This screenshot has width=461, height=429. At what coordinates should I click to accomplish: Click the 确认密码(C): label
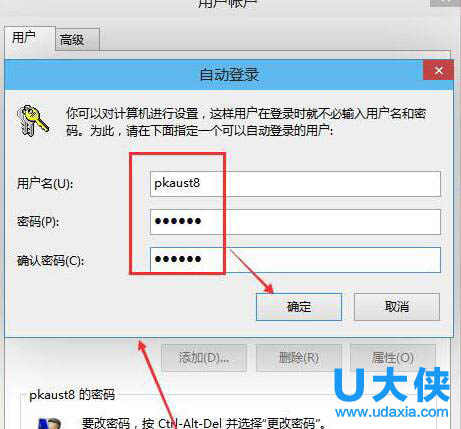point(50,260)
